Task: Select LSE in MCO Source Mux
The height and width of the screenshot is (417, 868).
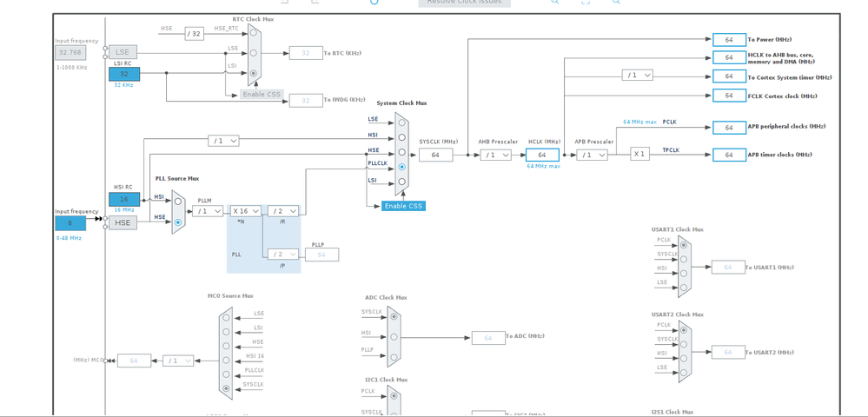Action: tap(225, 318)
